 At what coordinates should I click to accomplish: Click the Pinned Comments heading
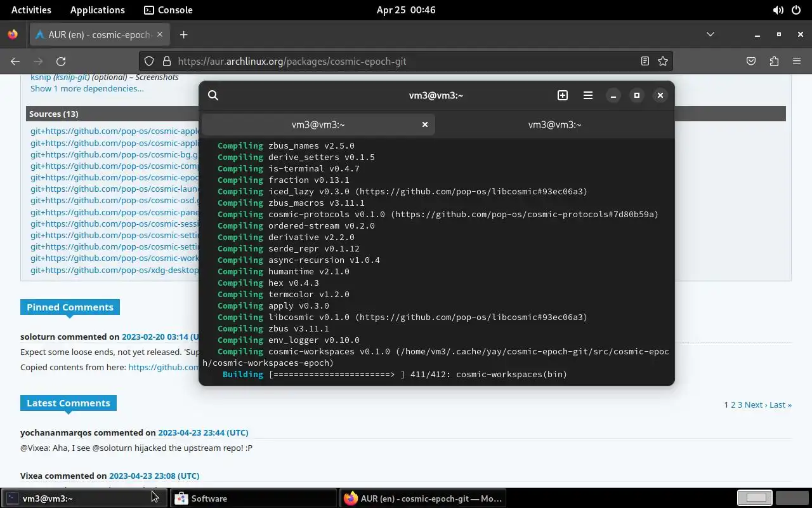[70, 307]
